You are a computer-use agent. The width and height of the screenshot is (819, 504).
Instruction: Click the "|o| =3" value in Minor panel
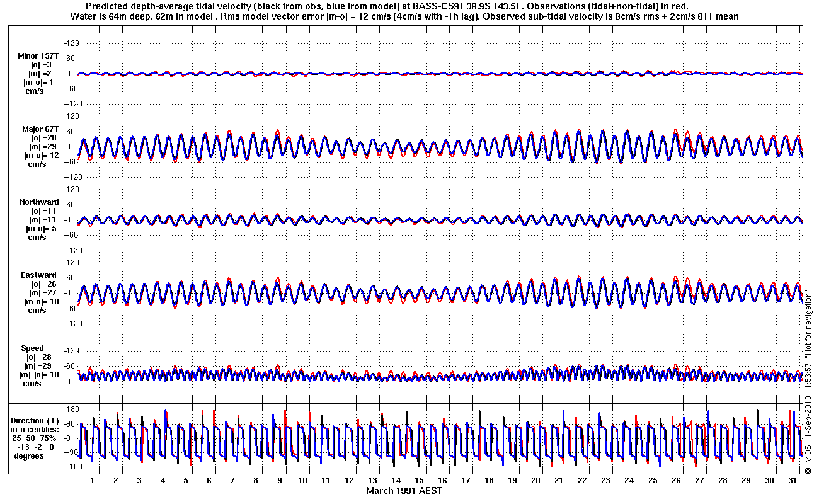[40, 65]
